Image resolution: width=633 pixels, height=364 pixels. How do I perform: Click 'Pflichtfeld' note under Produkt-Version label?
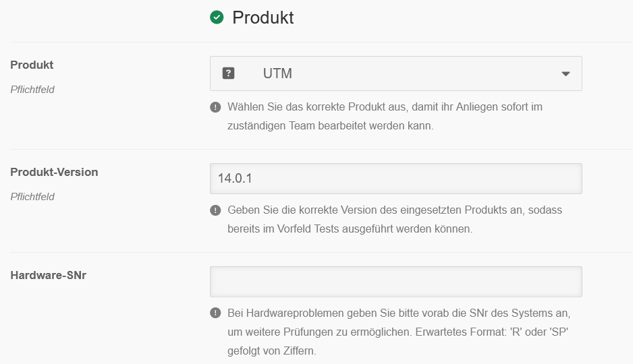[x=32, y=197]
